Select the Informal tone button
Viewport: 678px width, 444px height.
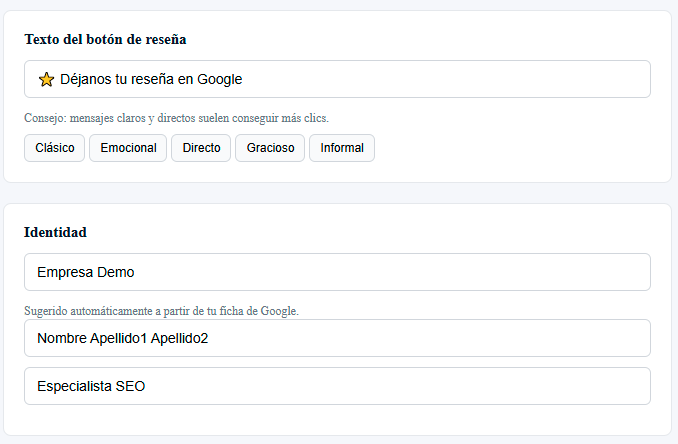pyautogui.click(x=342, y=148)
